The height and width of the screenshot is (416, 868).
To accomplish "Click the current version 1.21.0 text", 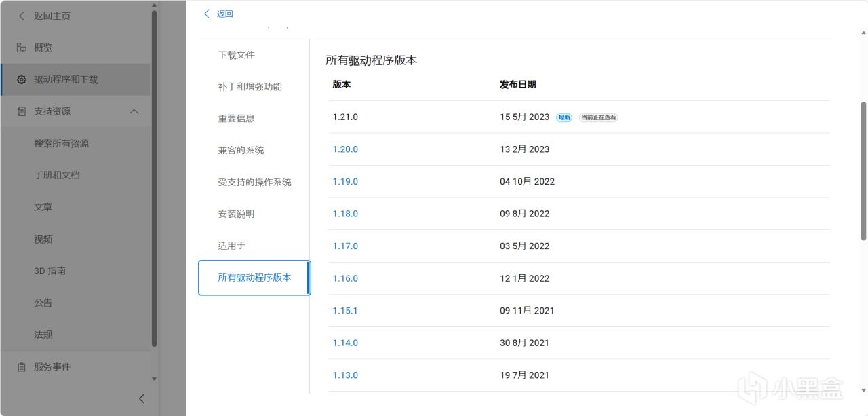I will pos(345,117).
